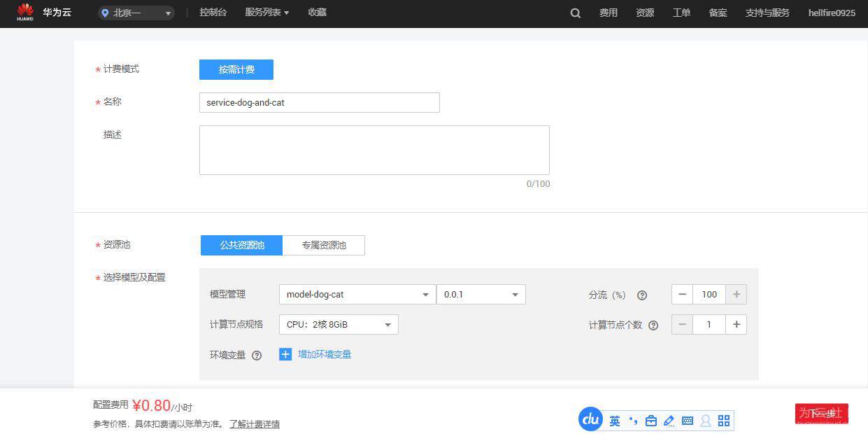
Task: Increase 分流 percentage with plus button
Action: coord(736,295)
